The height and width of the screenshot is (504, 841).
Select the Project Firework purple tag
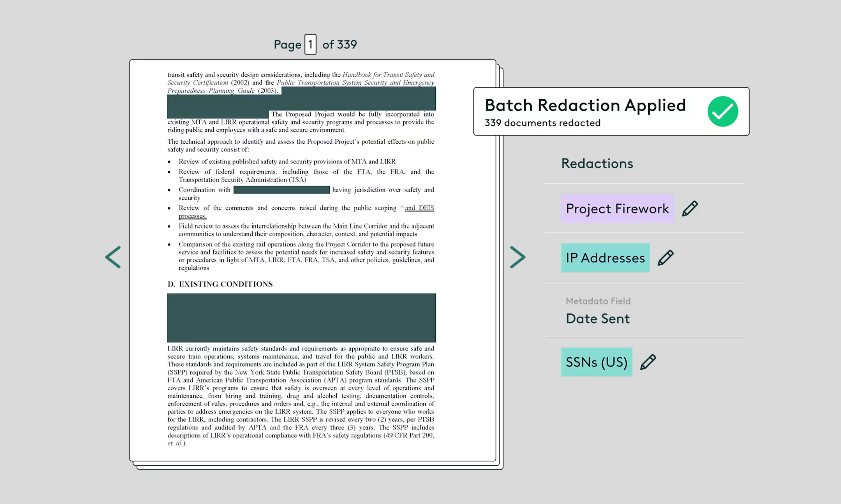click(617, 209)
